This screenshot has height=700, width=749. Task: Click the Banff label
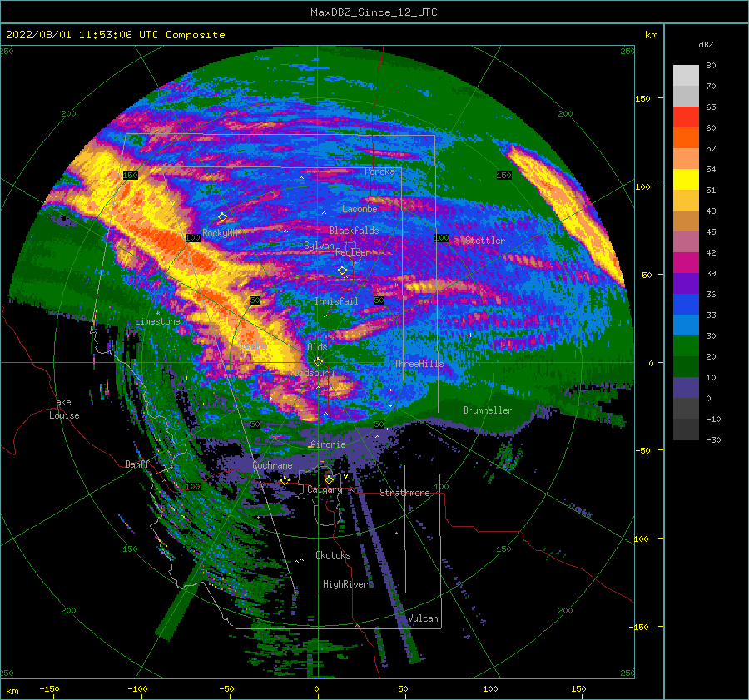coord(137,464)
